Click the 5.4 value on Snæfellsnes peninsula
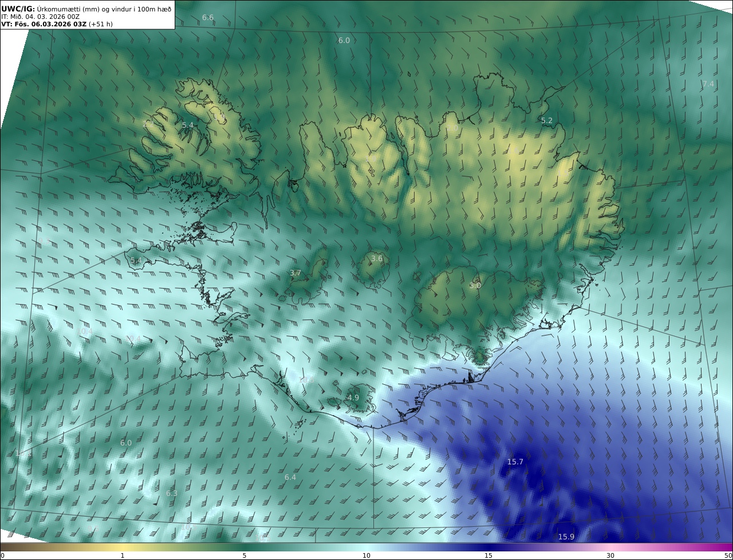This screenshot has width=733, height=560. (x=136, y=261)
